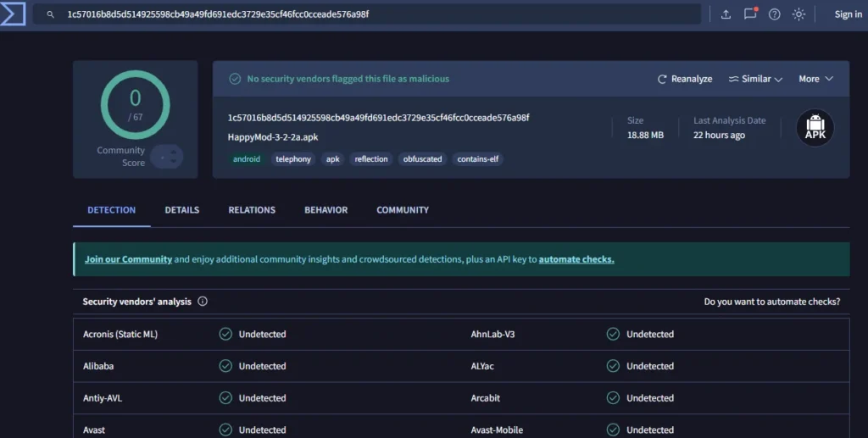This screenshot has height=438, width=868.
Task: Click the Arcabit vendor name
Action: point(486,398)
